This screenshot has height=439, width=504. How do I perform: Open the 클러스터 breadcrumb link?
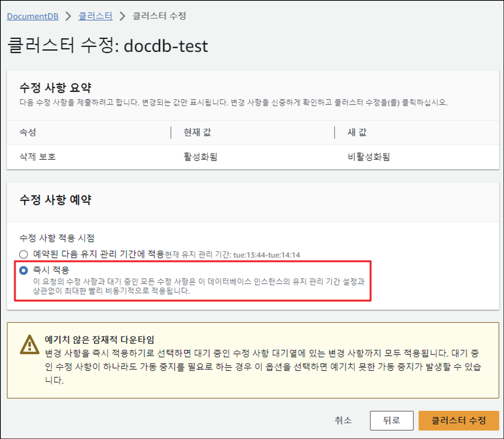pos(95,16)
